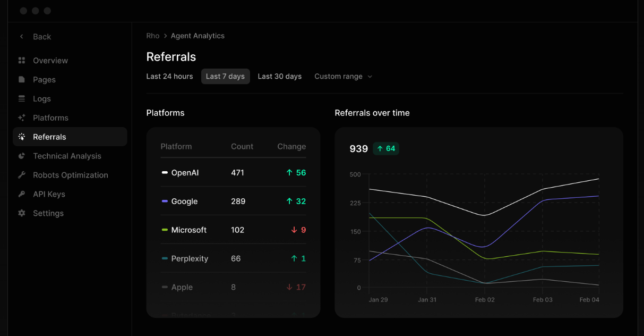Viewport: 644px width, 336px height.
Task: Switch to the Last 30 days filter
Action: [x=280, y=76]
